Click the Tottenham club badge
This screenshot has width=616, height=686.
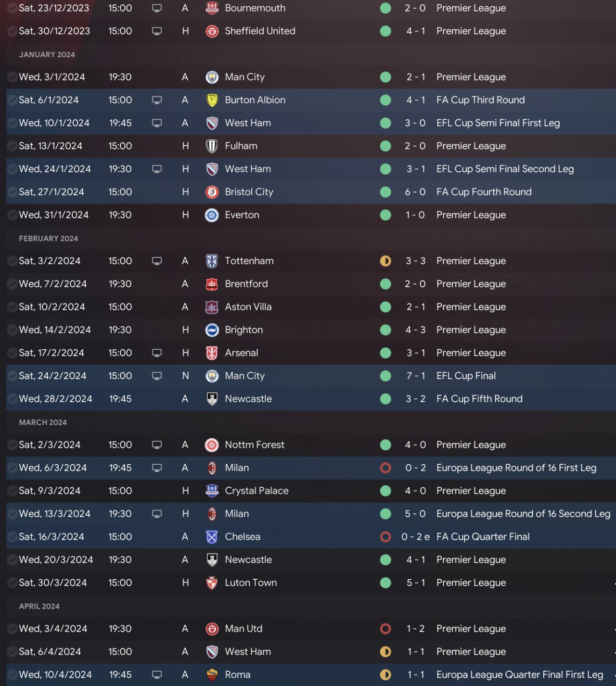(x=212, y=261)
